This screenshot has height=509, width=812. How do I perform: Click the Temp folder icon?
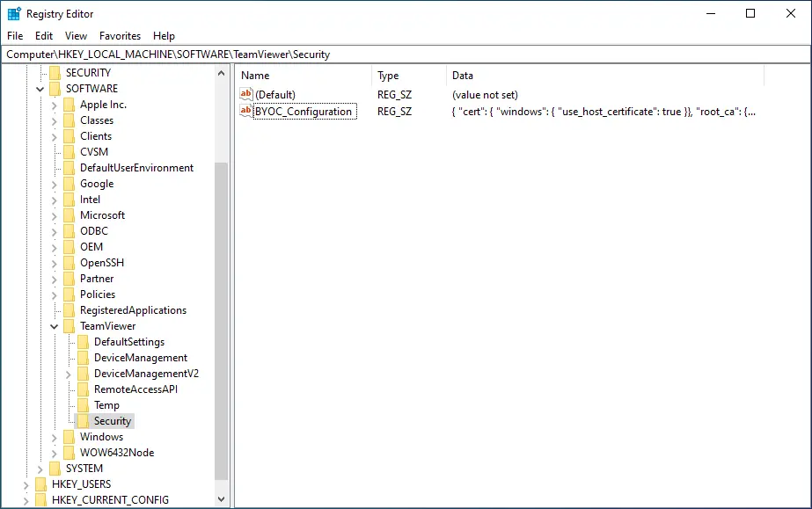[83, 405]
